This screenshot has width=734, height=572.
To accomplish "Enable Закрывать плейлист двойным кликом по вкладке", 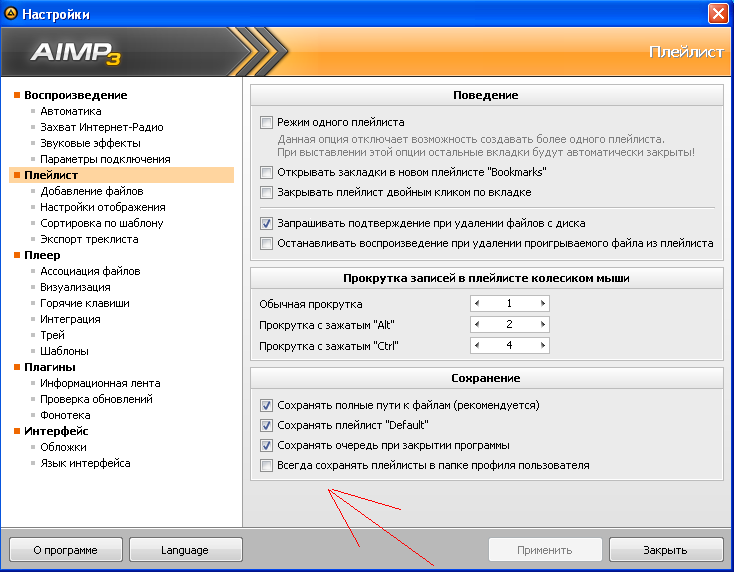I will coord(266,192).
